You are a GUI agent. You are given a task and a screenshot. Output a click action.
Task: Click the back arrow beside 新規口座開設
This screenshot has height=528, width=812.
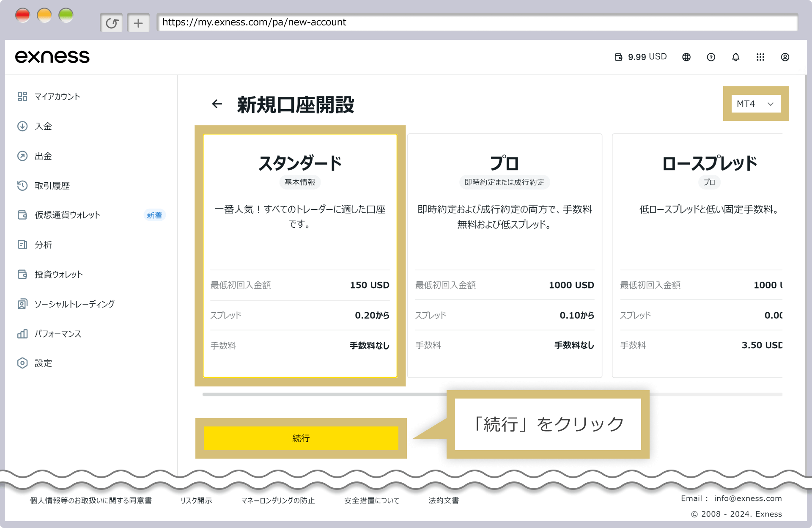click(x=217, y=103)
